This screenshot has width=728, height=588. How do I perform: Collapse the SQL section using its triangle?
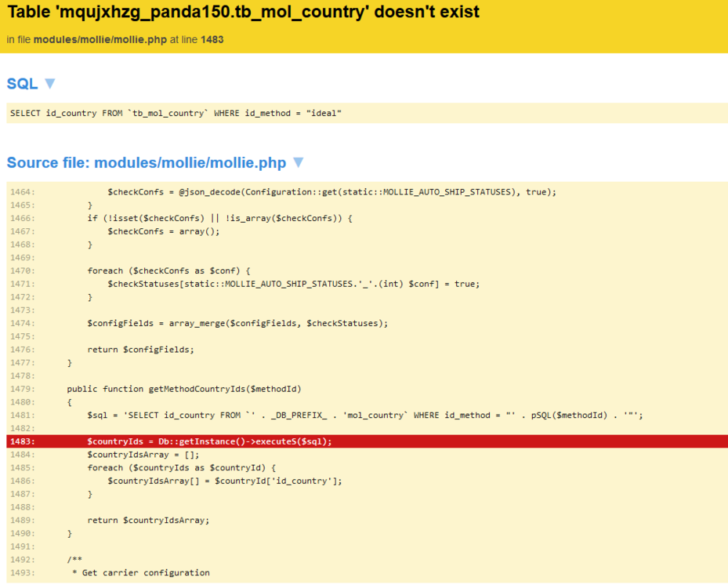50,83
